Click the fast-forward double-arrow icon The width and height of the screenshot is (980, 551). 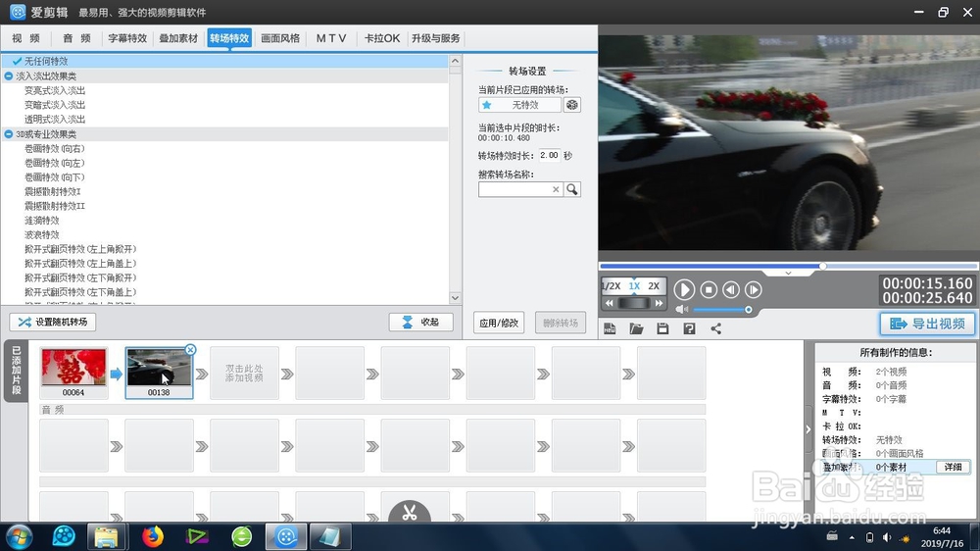(x=659, y=303)
